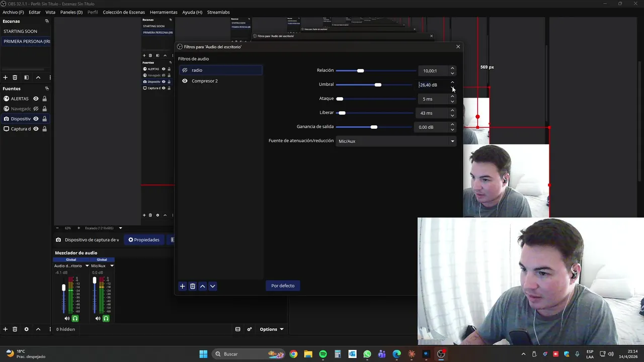Open the Paneles menu
The image size is (644, 362).
71,12
